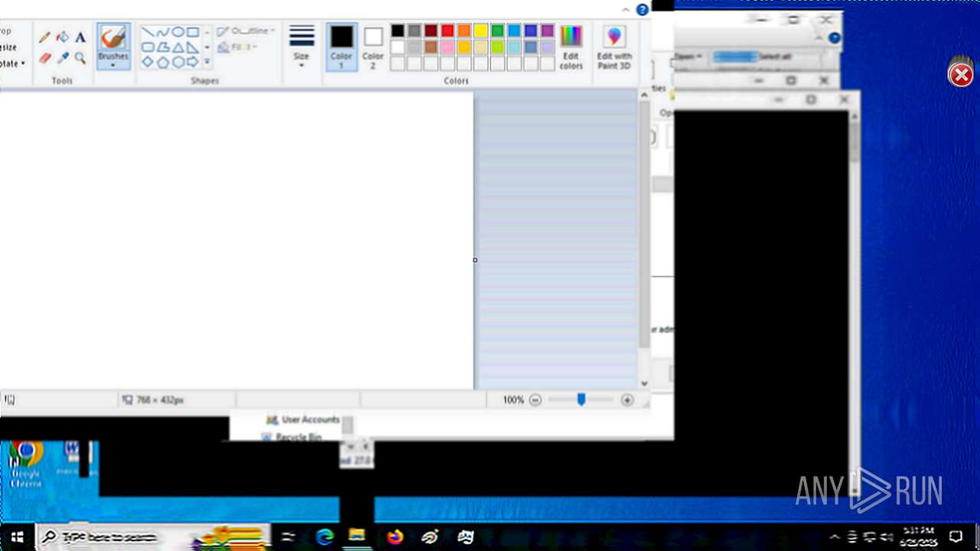Select the Text tool
The height and width of the screenshot is (551, 980).
tap(80, 37)
